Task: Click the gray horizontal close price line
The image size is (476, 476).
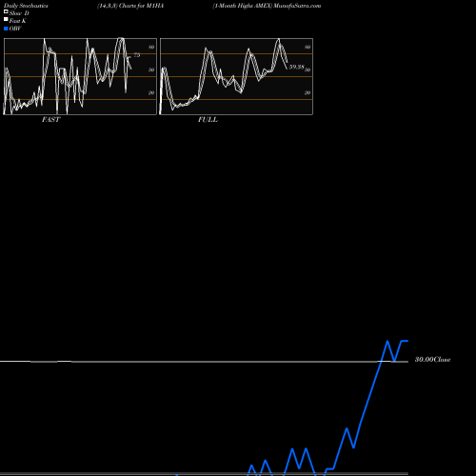Action: 204,362
